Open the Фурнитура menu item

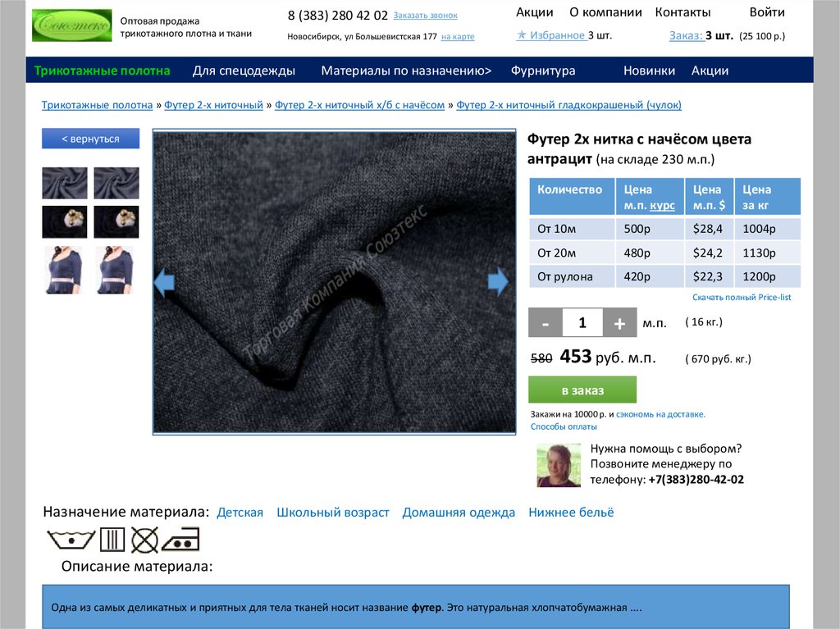pyautogui.click(x=542, y=71)
